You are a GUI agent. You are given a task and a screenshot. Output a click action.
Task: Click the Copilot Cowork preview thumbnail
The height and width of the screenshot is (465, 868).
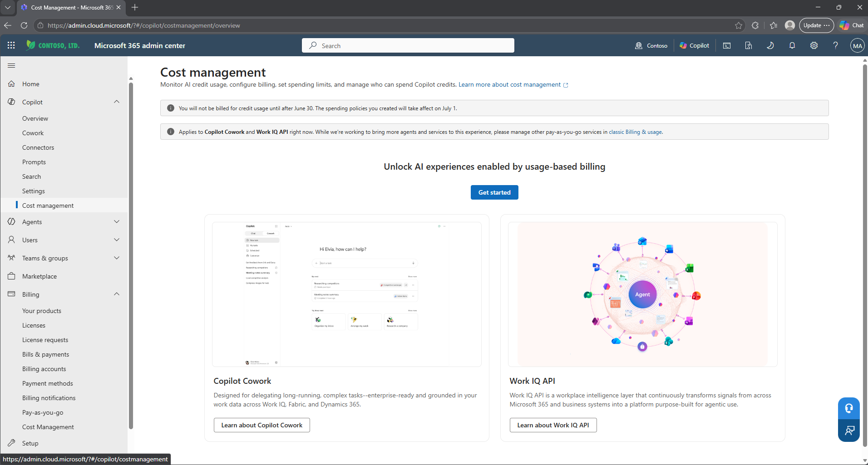point(347,294)
